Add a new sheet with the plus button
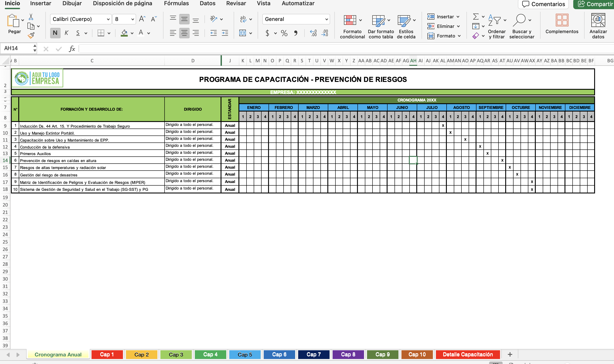The height and width of the screenshot is (364, 614). point(510,354)
